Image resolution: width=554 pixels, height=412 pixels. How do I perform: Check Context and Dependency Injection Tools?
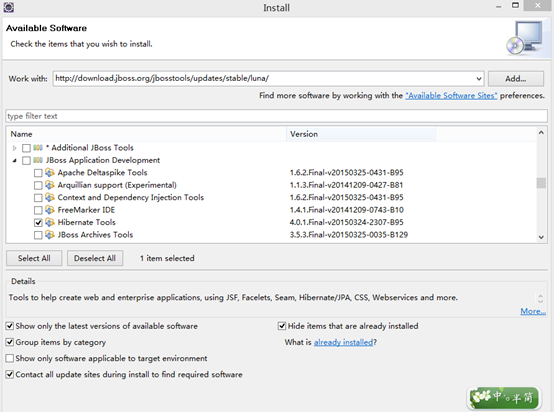coord(38,198)
